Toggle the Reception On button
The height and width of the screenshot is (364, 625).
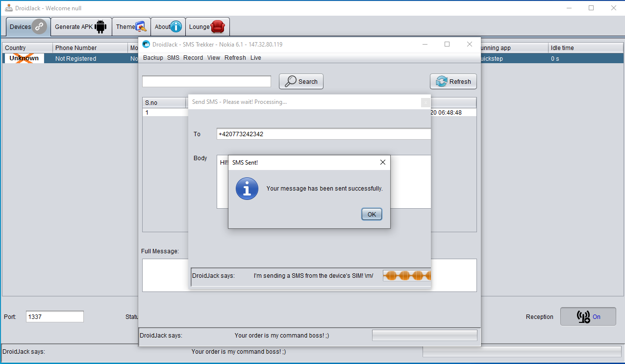tap(588, 316)
